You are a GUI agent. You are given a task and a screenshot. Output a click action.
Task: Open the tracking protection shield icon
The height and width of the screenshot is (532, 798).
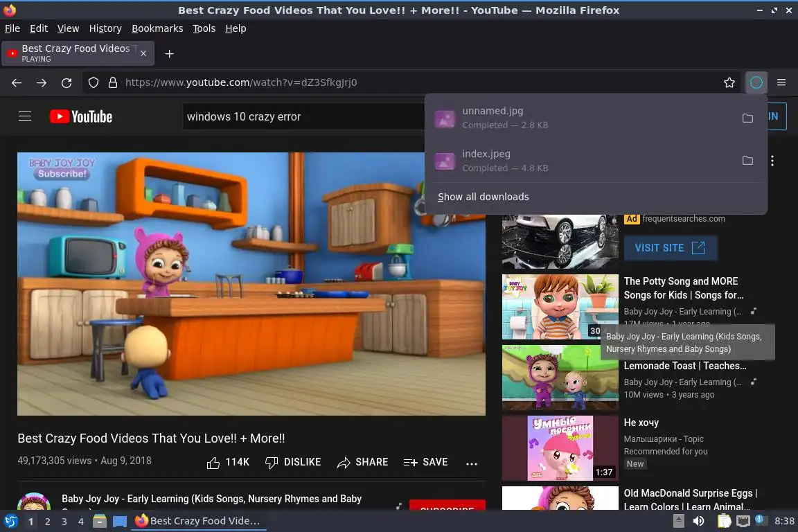93,82
